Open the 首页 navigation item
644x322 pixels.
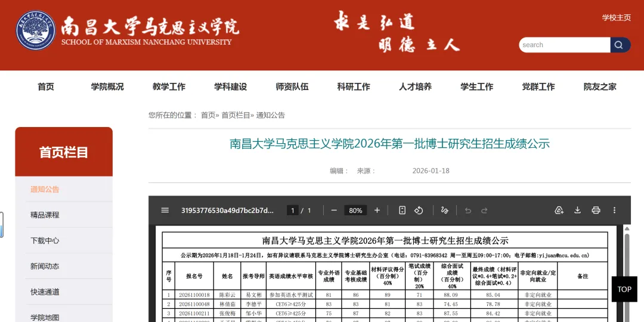coord(45,86)
